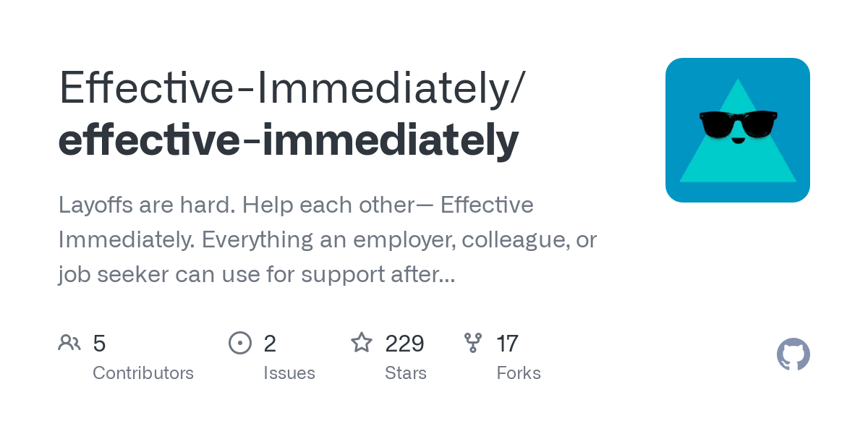The width and height of the screenshot is (868, 434).
Task: Open the effective-immediately repository name
Action: click(x=289, y=140)
